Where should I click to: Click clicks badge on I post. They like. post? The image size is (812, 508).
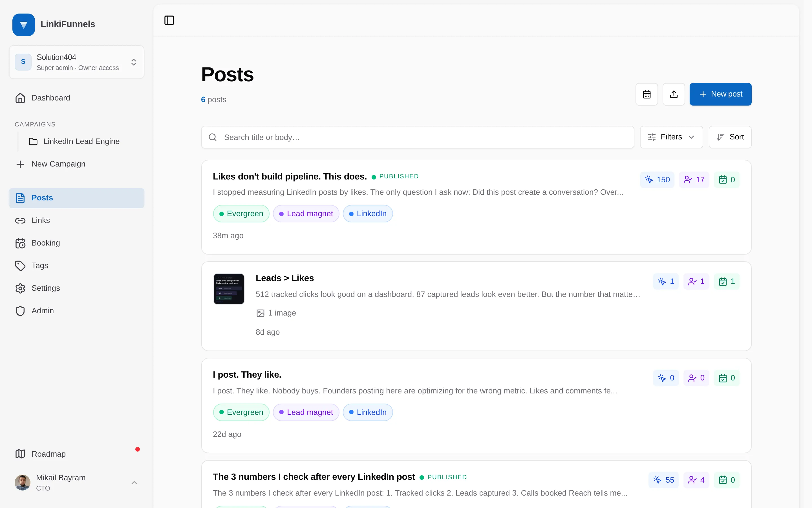click(666, 378)
